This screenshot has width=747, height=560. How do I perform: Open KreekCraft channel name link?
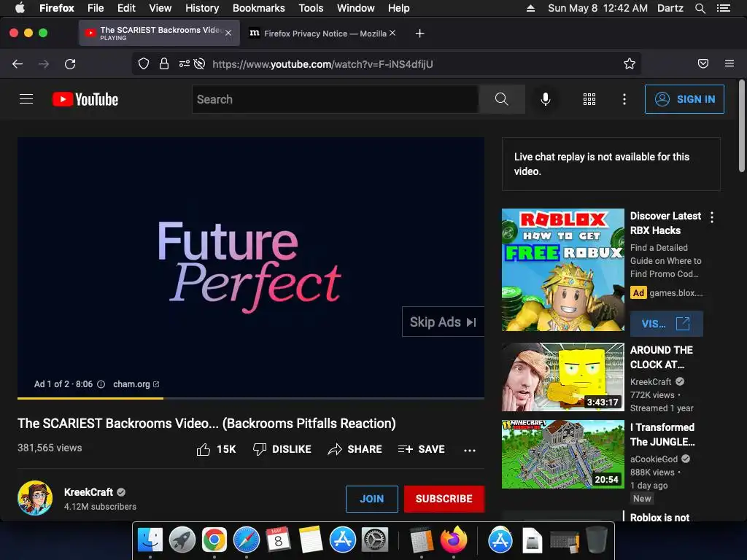[x=88, y=492]
